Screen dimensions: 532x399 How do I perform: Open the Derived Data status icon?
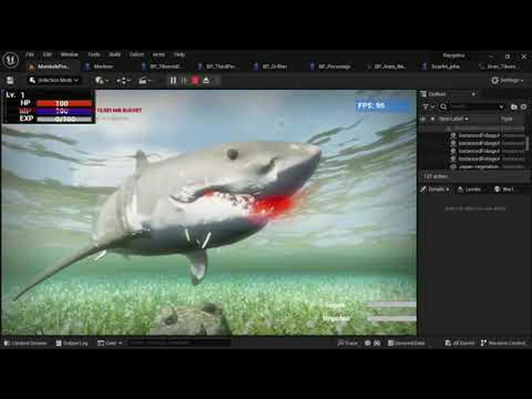405,343
